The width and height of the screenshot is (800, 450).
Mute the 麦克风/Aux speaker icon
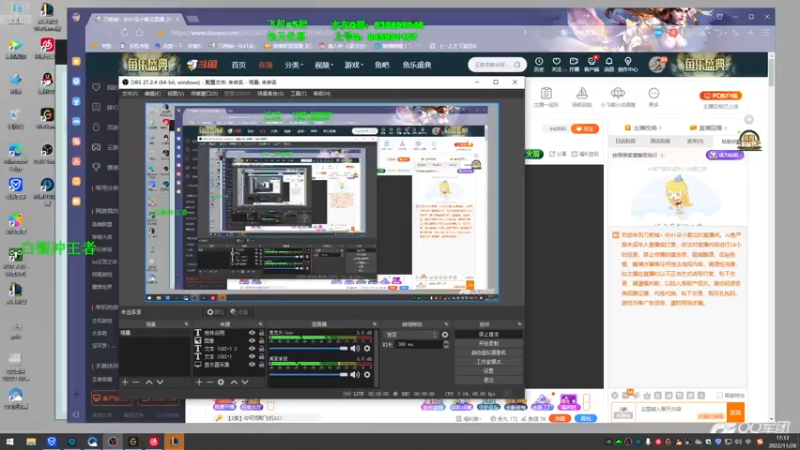click(355, 348)
